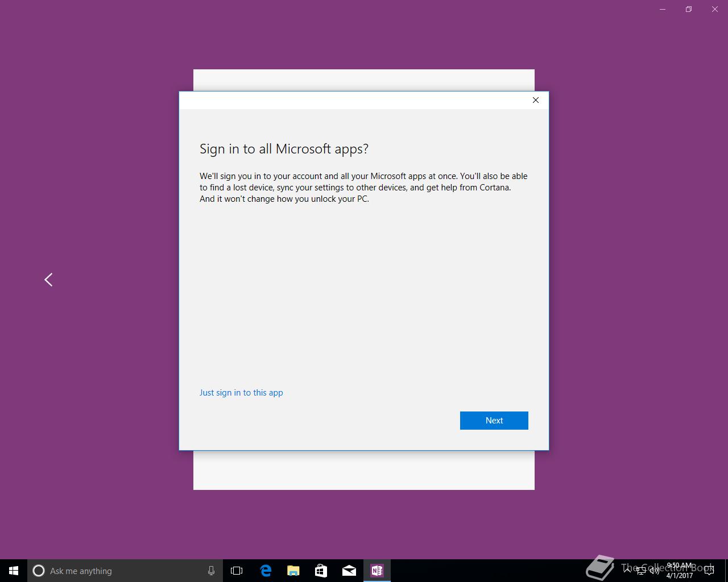Image resolution: width=728 pixels, height=582 pixels.
Task: Select the OneNote taskbar icon
Action: pos(377,571)
